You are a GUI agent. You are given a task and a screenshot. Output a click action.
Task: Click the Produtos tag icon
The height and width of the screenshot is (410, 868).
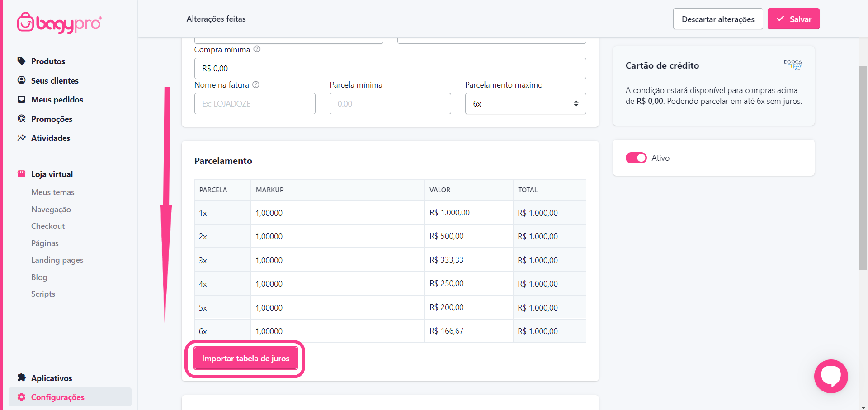[x=21, y=61]
